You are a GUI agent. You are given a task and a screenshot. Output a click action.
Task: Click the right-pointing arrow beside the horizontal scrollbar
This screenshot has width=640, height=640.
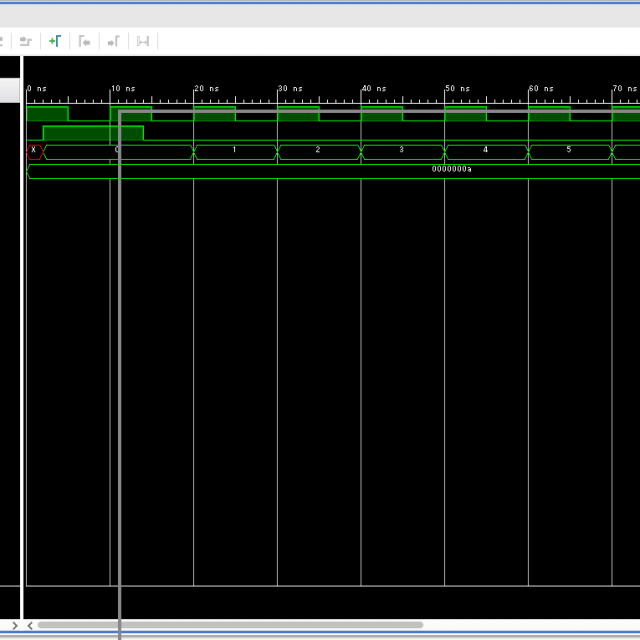[14, 625]
